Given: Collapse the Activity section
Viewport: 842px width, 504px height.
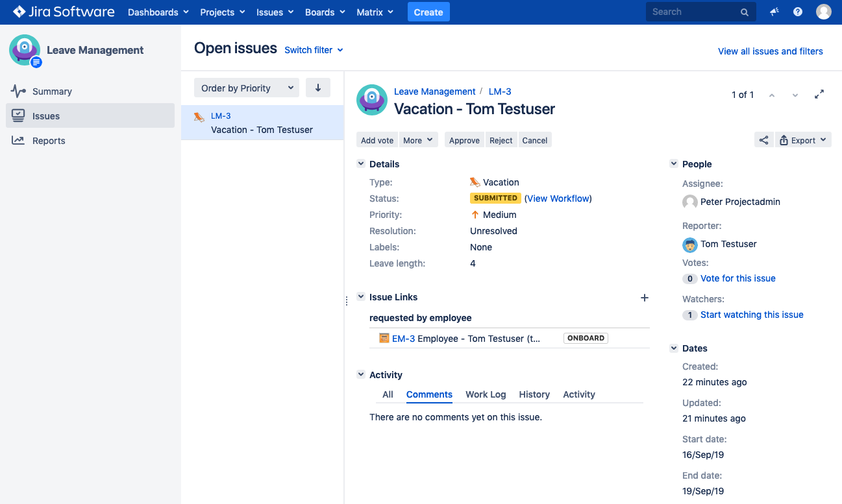Looking at the screenshot, I should coord(361,374).
